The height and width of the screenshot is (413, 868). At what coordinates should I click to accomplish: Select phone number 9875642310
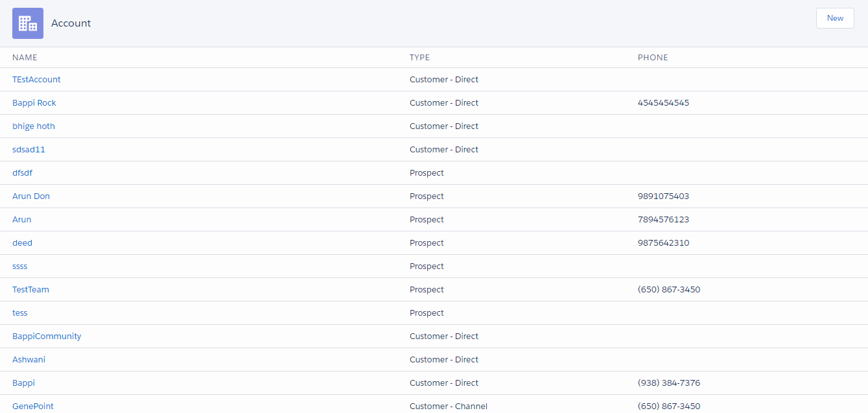pos(663,243)
